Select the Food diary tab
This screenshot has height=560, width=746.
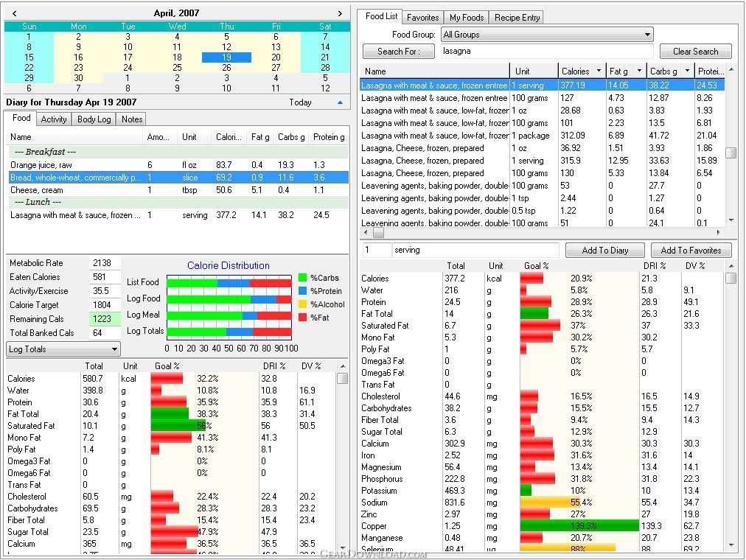coord(21,118)
